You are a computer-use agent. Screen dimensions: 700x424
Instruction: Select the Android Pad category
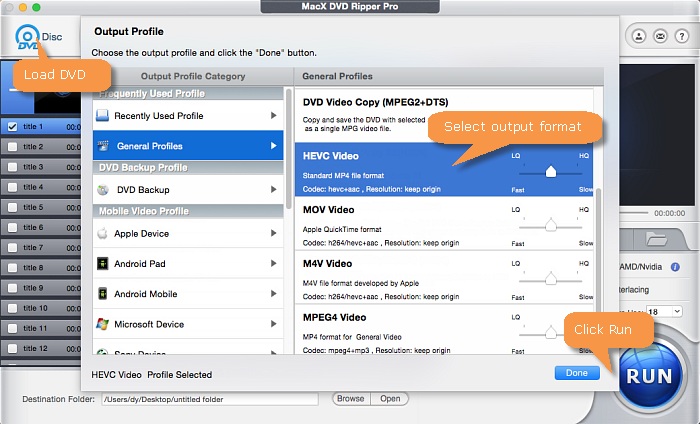tap(188, 263)
